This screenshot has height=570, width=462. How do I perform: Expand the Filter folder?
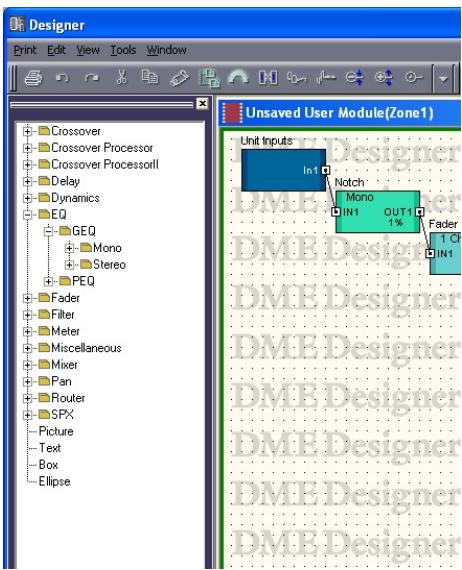27,315
